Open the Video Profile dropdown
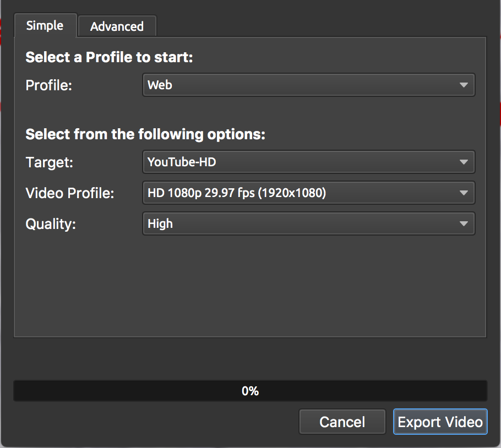The width and height of the screenshot is (501, 448). (x=308, y=193)
